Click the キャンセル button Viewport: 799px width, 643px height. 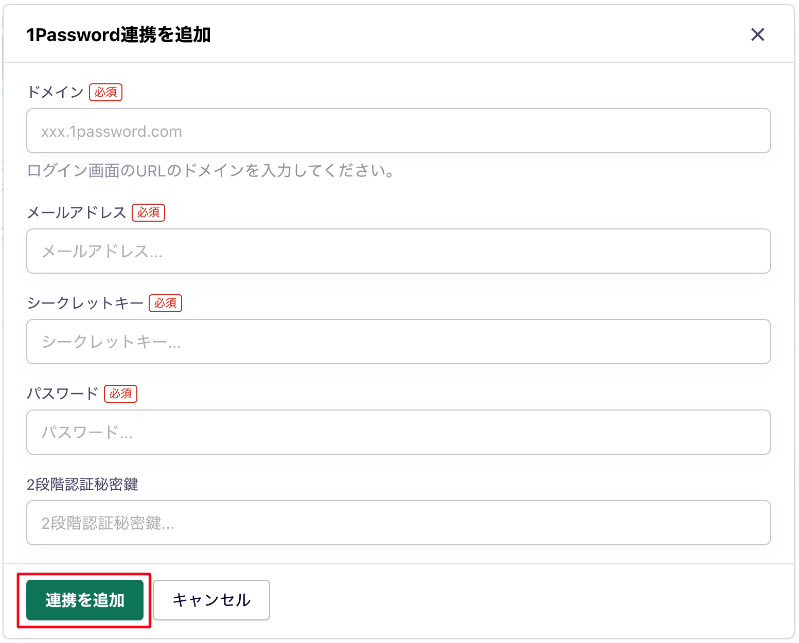(x=211, y=600)
